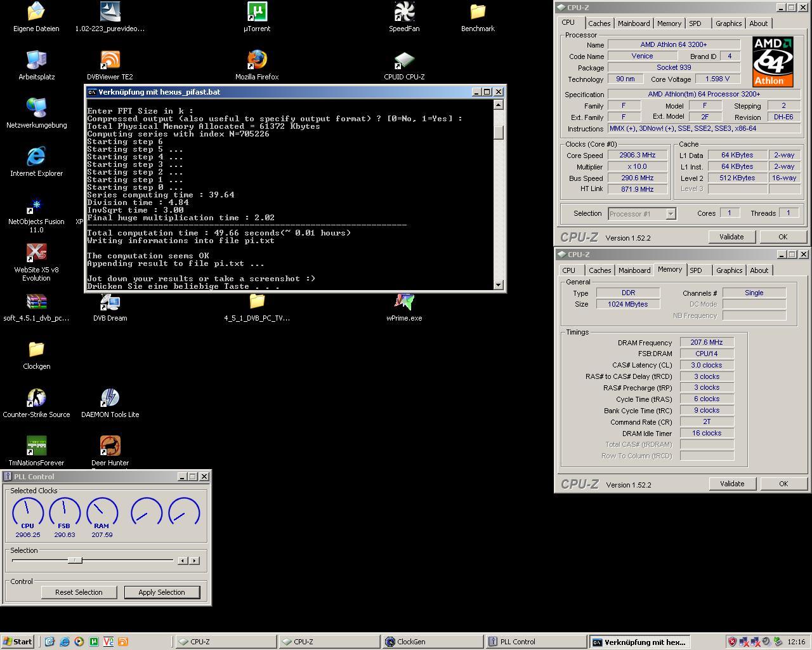812x650 pixels.
Task: Select the FSB clock dial in PLL Control
Action: 64,512
